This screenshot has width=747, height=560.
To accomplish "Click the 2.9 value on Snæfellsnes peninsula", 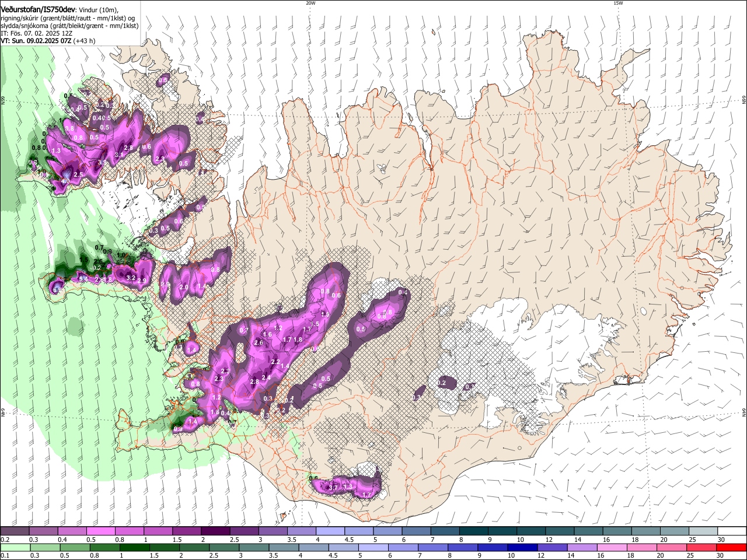I will (x=141, y=281).
